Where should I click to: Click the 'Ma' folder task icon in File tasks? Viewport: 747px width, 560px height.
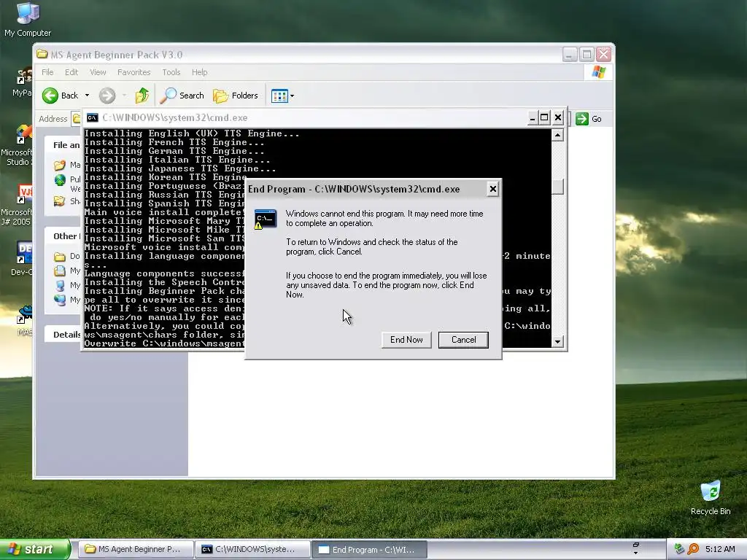(60, 165)
